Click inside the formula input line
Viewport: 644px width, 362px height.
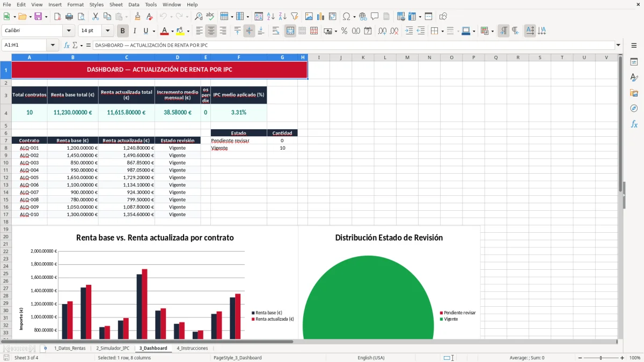(353, 45)
